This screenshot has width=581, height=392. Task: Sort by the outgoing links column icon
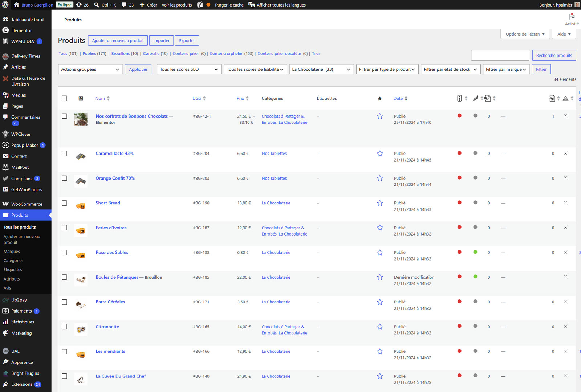coord(488,98)
